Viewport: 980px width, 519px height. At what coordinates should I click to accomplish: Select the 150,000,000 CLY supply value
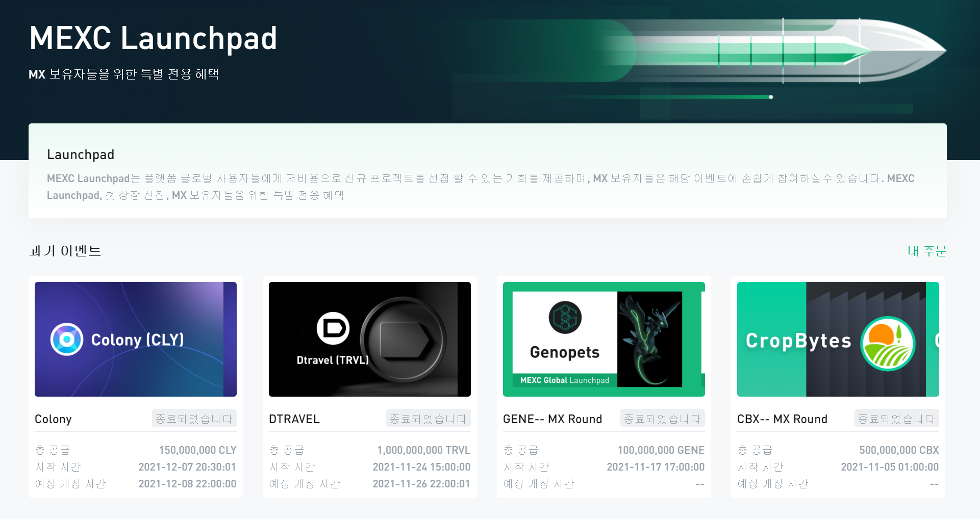[197, 450]
